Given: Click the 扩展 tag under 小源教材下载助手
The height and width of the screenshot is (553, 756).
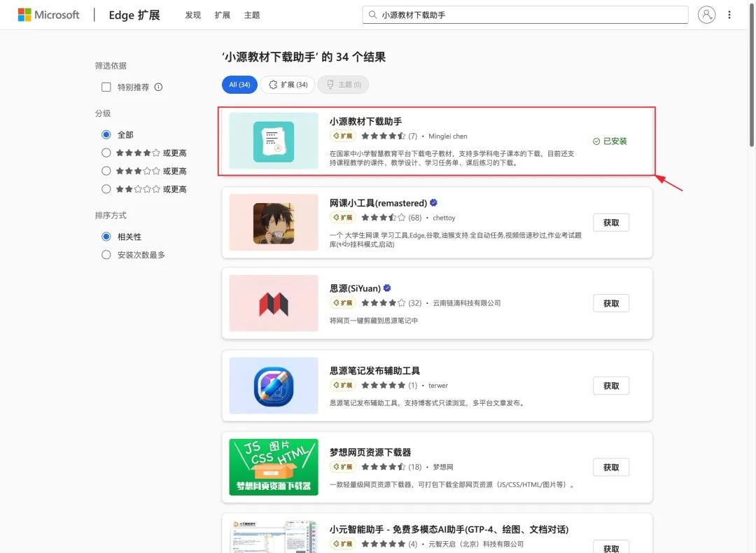Looking at the screenshot, I should [x=343, y=136].
